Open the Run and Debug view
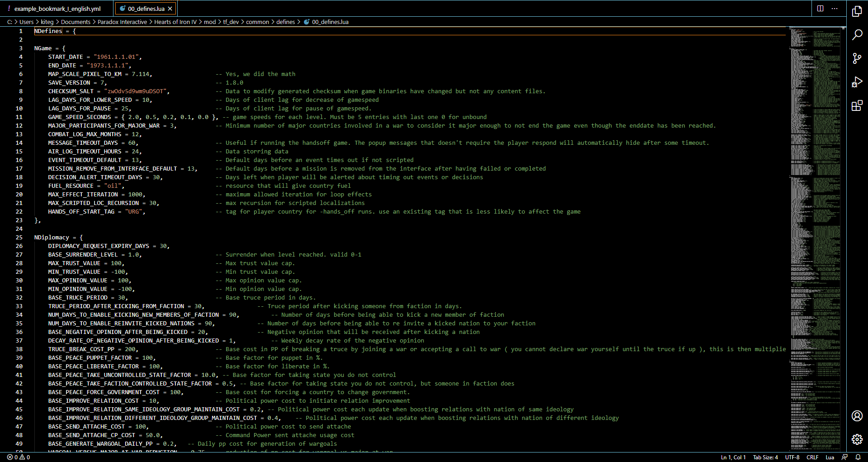The image size is (868, 462). [x=857, y=82]
